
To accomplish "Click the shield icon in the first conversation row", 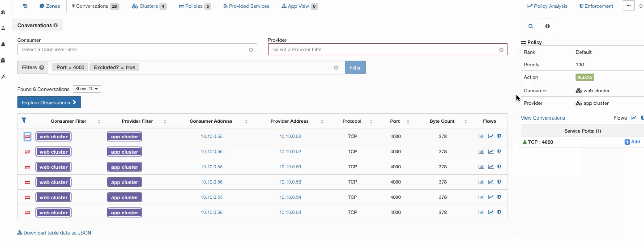I will (499, 136).
